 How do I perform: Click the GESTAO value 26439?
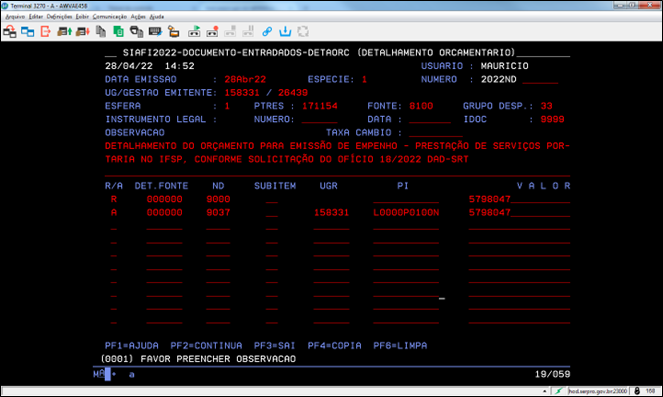[x=293, y=93]
